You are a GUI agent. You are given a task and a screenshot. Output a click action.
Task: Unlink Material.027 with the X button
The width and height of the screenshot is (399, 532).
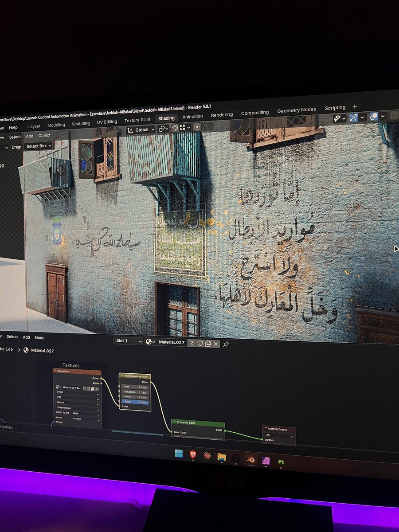tap(216, 344)
